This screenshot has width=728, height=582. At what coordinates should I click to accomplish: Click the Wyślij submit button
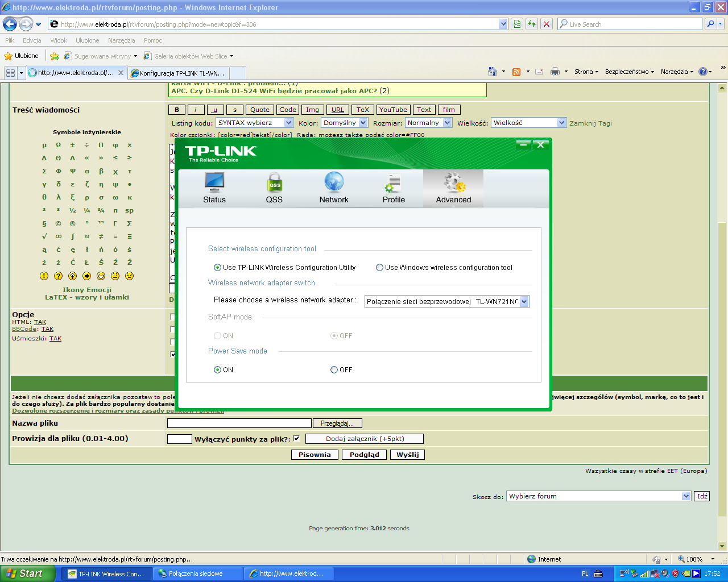(407, 454)
